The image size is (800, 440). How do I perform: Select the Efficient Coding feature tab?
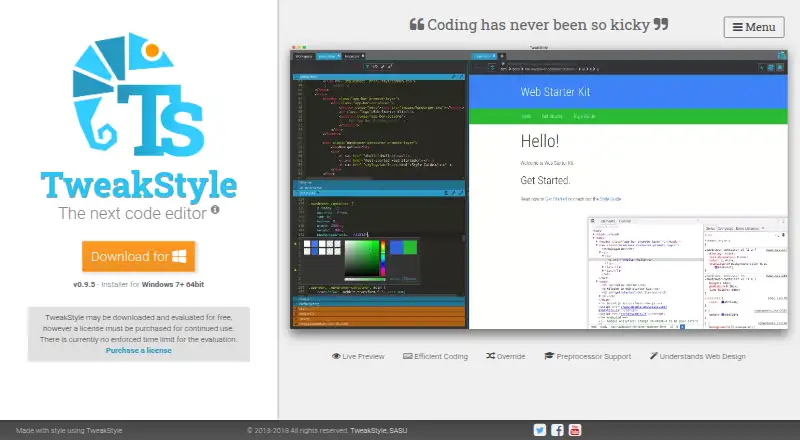pyautogui.click(x=435, y=356)
